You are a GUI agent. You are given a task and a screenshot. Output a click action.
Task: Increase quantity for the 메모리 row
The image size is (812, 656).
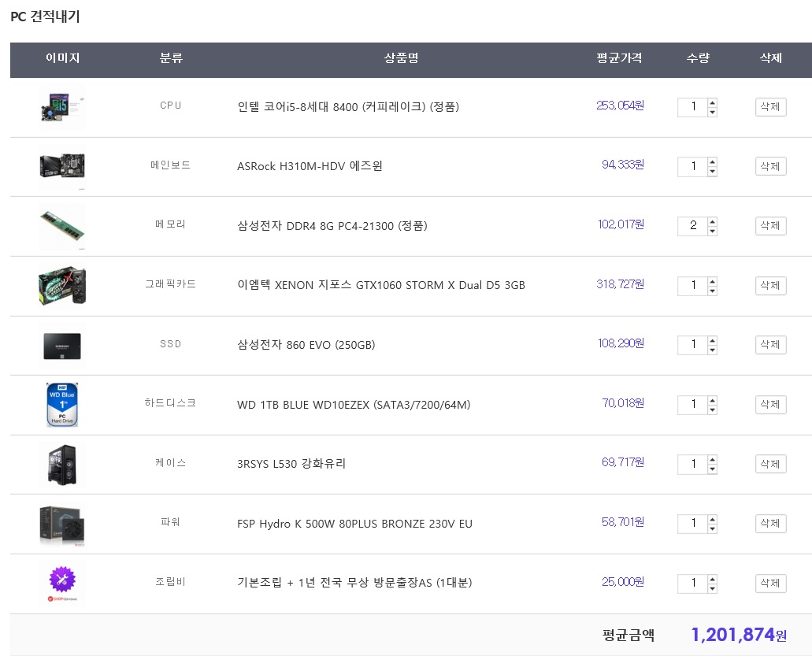(713, 221)
